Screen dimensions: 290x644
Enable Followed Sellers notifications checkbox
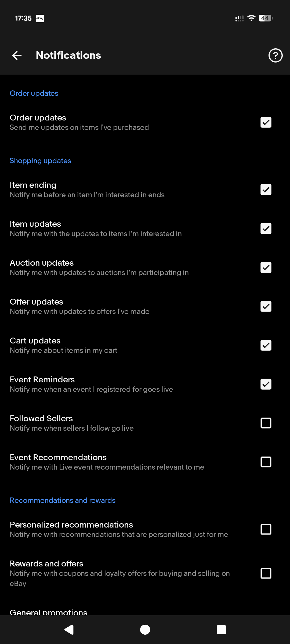coord(266,423)
